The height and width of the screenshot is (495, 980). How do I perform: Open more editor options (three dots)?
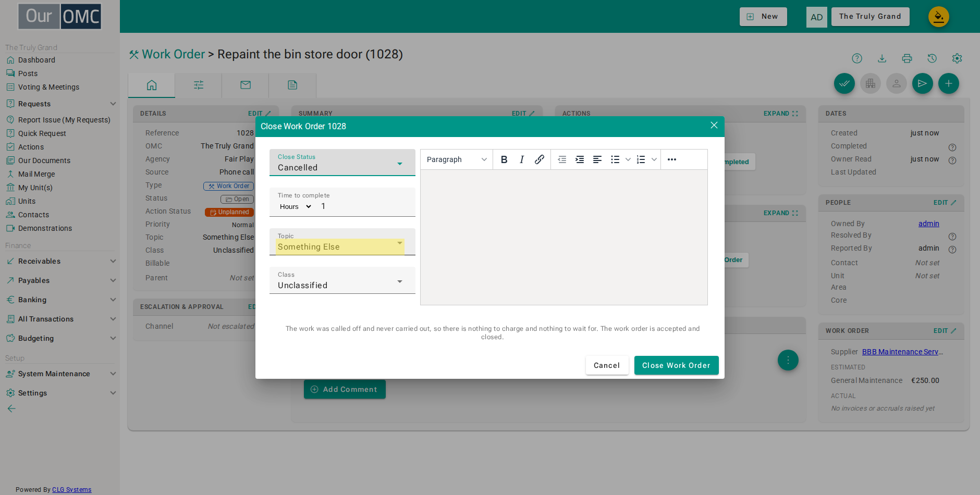672,159
